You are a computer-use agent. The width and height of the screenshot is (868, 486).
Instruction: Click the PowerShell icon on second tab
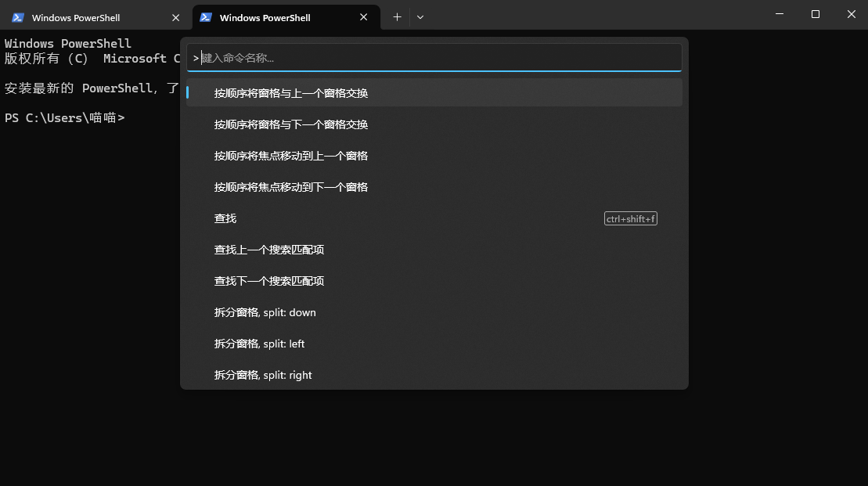206,17
